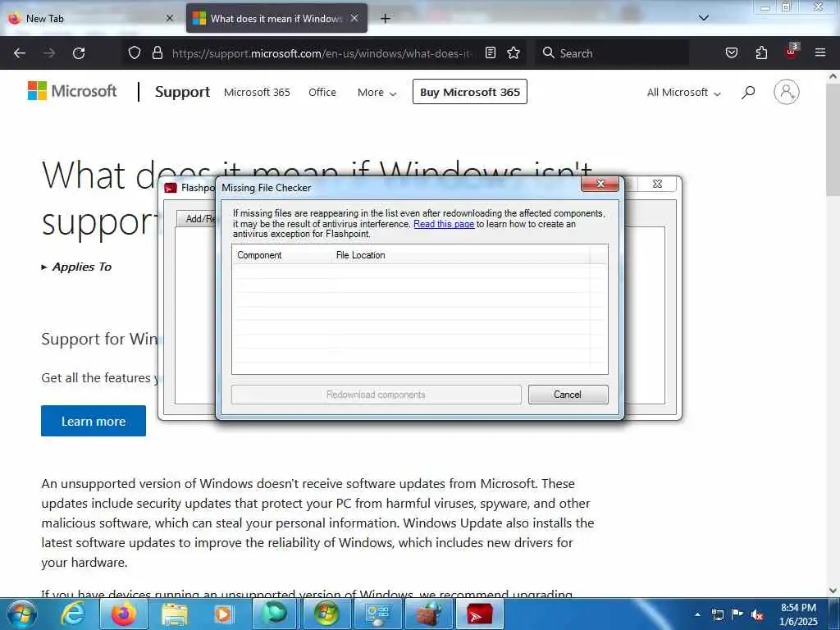Image resolution: width=840 pixels, height=630 pixels.
Task: Open Windows Explorer folder taskbar icon
Action: point(175,614)
